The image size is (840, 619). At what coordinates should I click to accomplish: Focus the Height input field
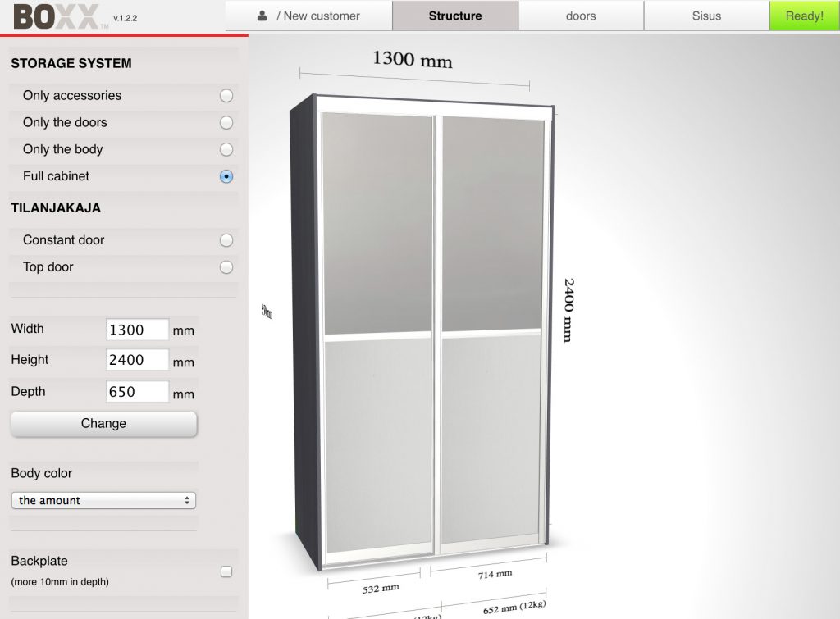[137, 360]
